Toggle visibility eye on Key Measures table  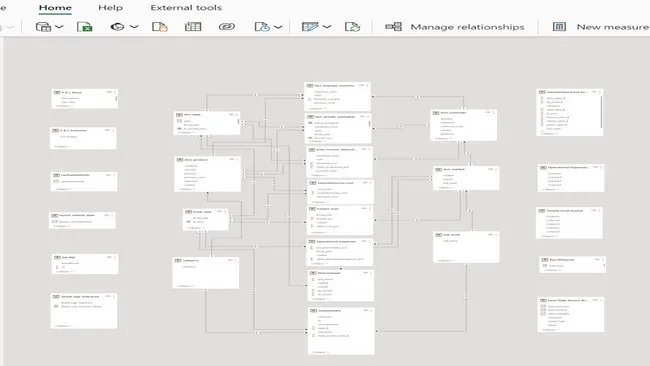click(x=597, y=259)
